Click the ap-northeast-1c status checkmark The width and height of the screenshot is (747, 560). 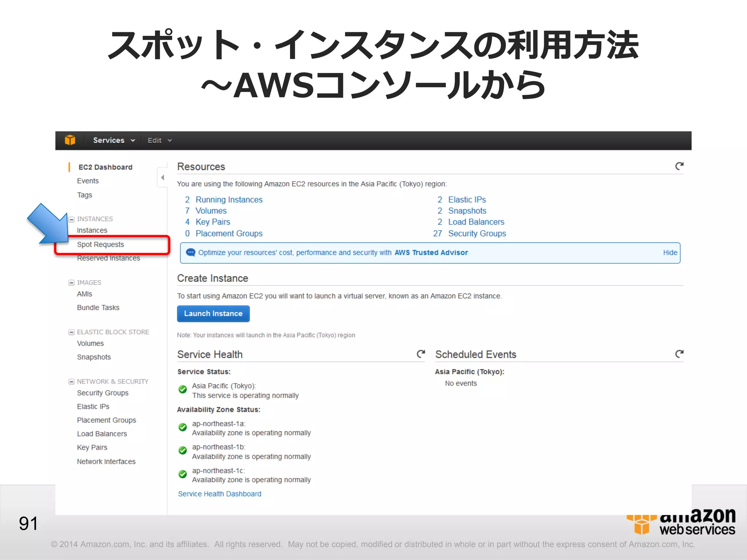pyautogui.click(x=183, y=474)
